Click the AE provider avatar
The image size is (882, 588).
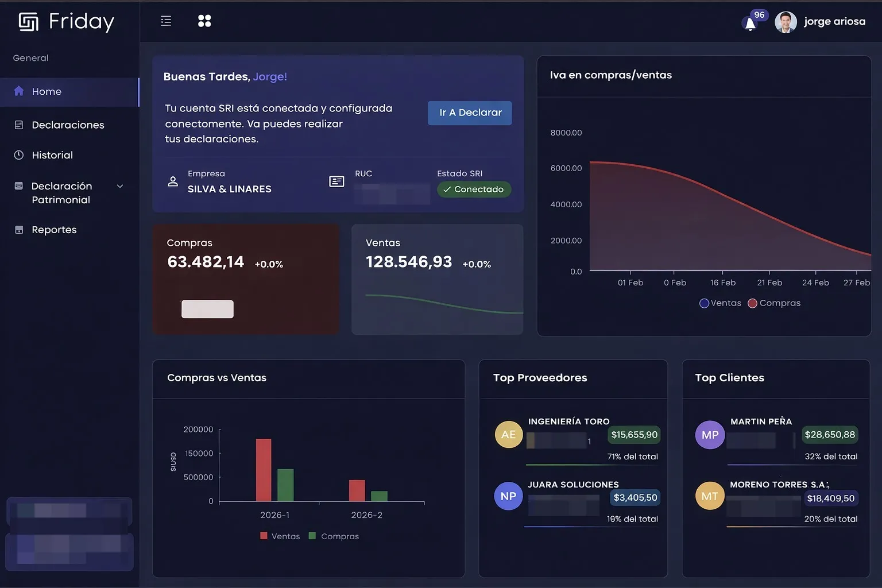(x=509, y=434)
